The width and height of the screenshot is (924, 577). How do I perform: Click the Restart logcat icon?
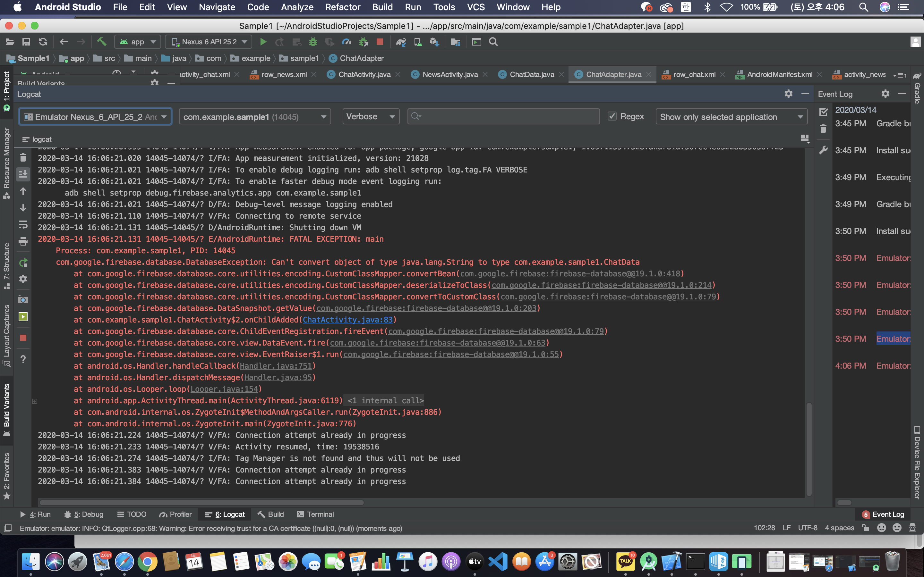pos(23,263)
